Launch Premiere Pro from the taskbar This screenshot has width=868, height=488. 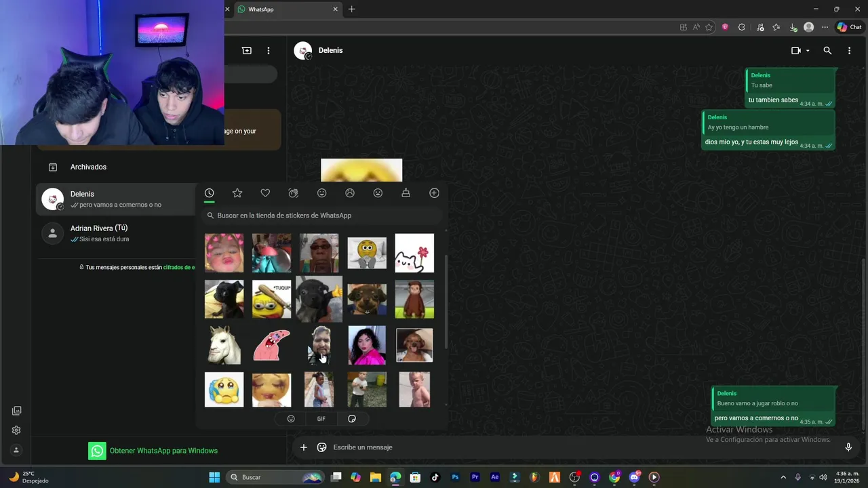point(475,477)
